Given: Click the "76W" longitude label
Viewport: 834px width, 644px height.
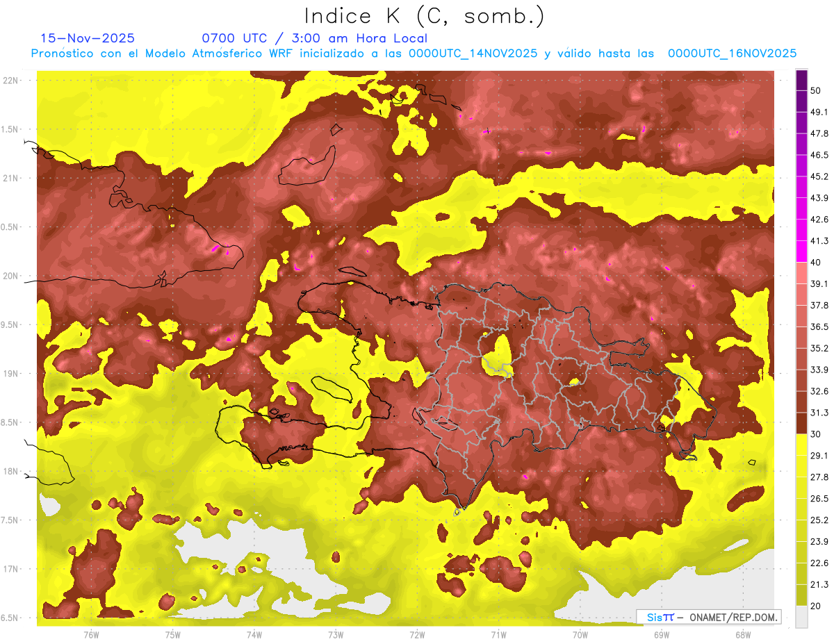Looking at the screenshot, I should pyautogui.click(x=91, y=635).
